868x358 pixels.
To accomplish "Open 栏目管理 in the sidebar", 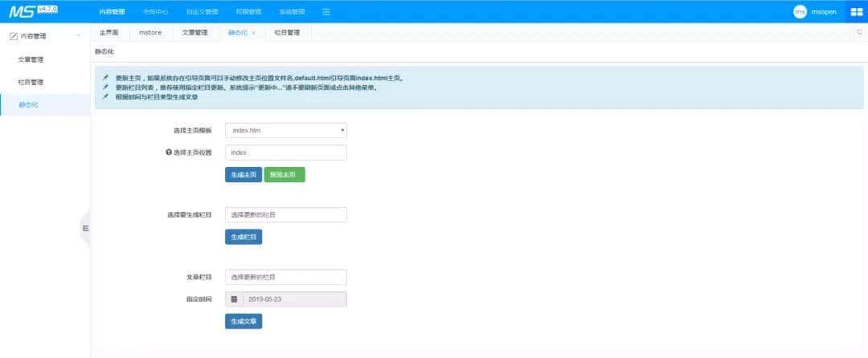I will [31, 82].
